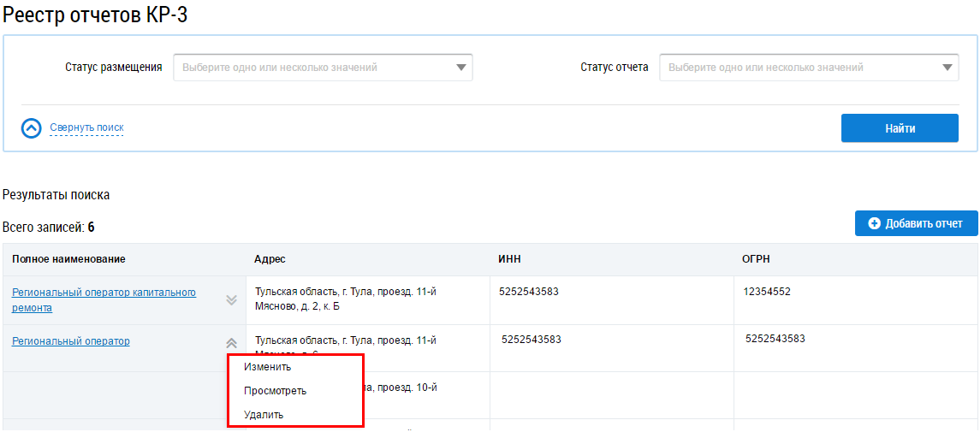This screenshot has width=980, height=432.
Task: Click the collapse search circle arrow icon
Action: [31, 128]
